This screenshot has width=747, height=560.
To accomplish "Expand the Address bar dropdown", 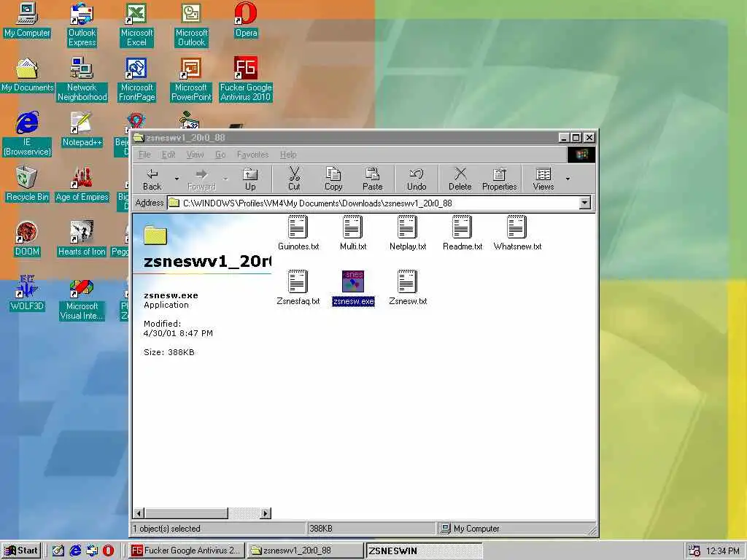I will (584, 203).
